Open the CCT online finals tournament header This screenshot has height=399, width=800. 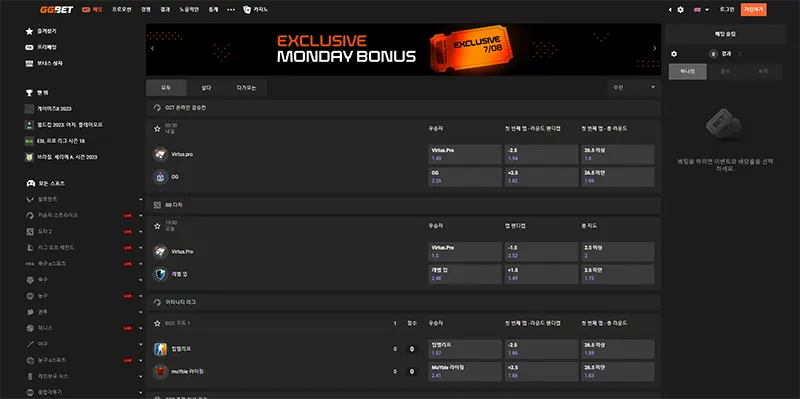(x=403, y=108)
